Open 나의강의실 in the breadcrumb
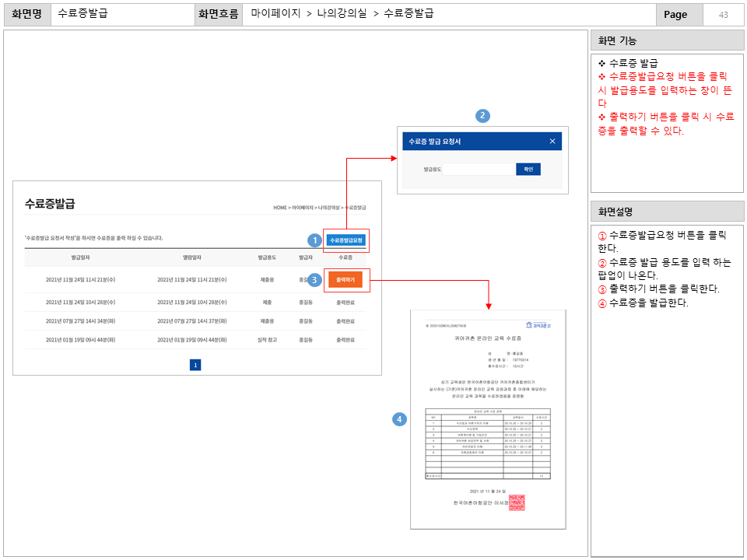The height and width of the screenshot is (560, 747). [329, 208]
